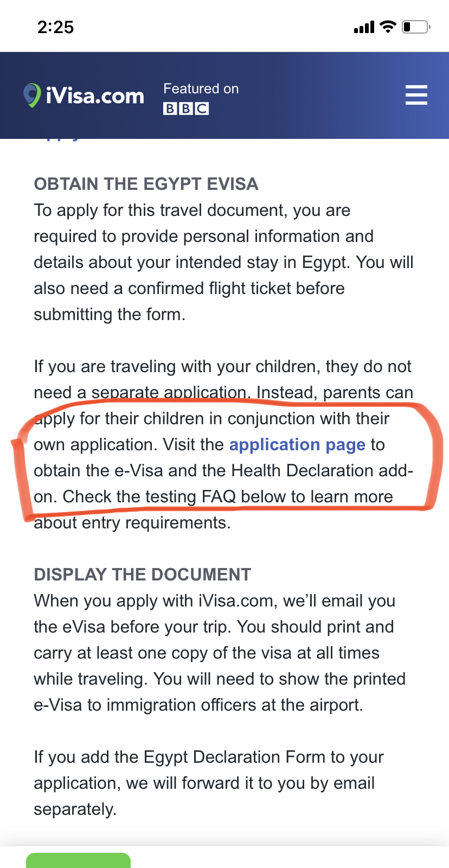Open the "application page" hyperlink
Viewport: 449px width, 868px height.
click(297, 445)
